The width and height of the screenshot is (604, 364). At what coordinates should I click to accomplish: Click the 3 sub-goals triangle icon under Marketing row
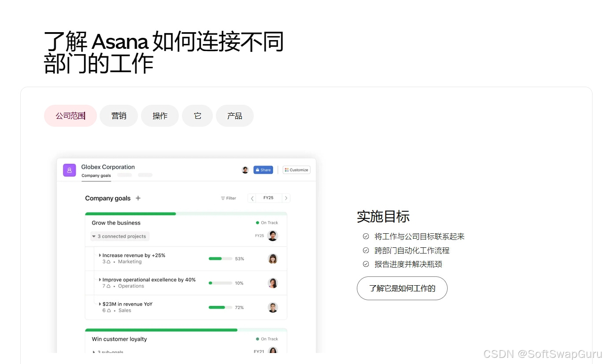click(x=108, y=262)
